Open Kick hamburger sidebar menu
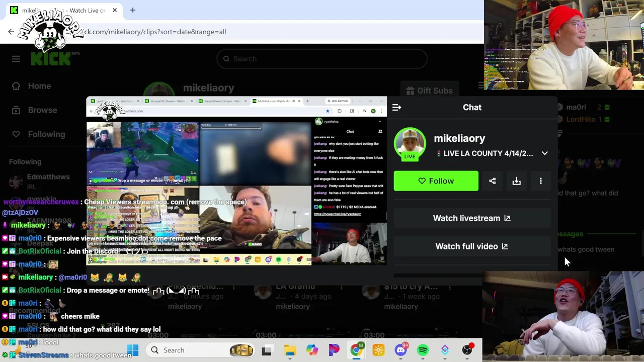644x362 pixels. point(16,59)
